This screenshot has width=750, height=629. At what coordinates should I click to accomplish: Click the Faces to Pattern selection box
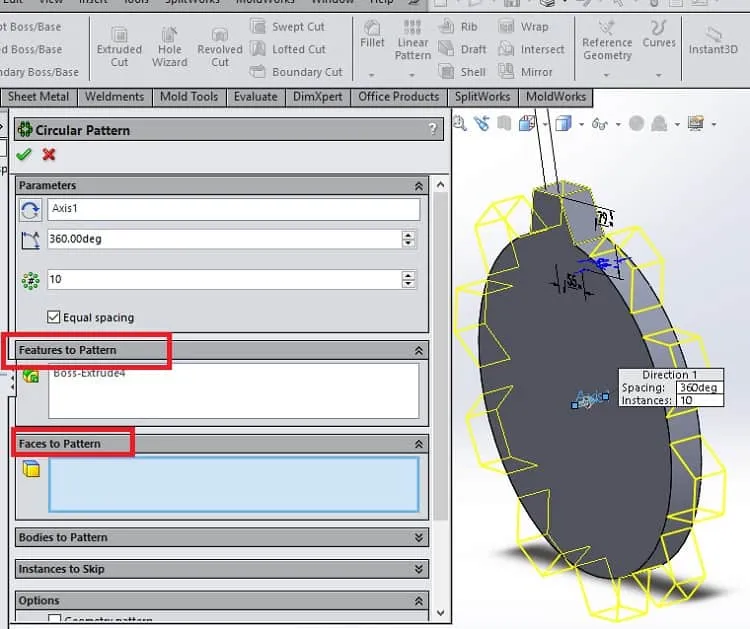click(x=233, y=484)
